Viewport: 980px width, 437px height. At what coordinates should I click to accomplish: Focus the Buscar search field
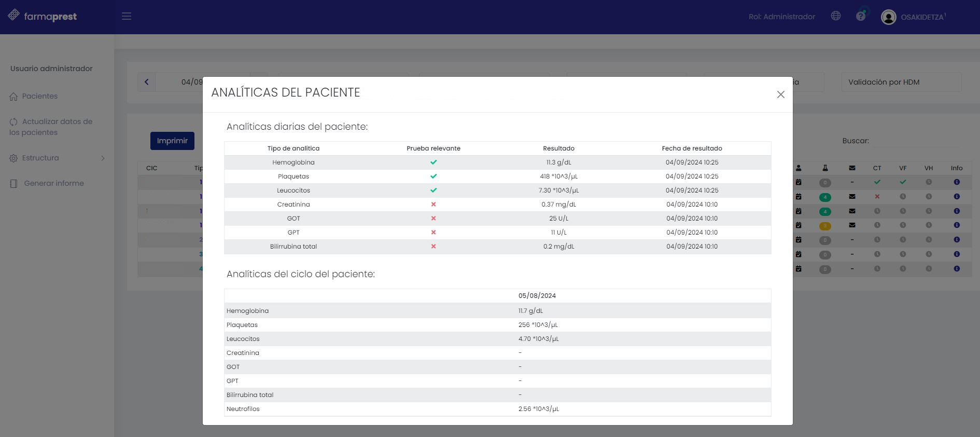tap(917, 141)
